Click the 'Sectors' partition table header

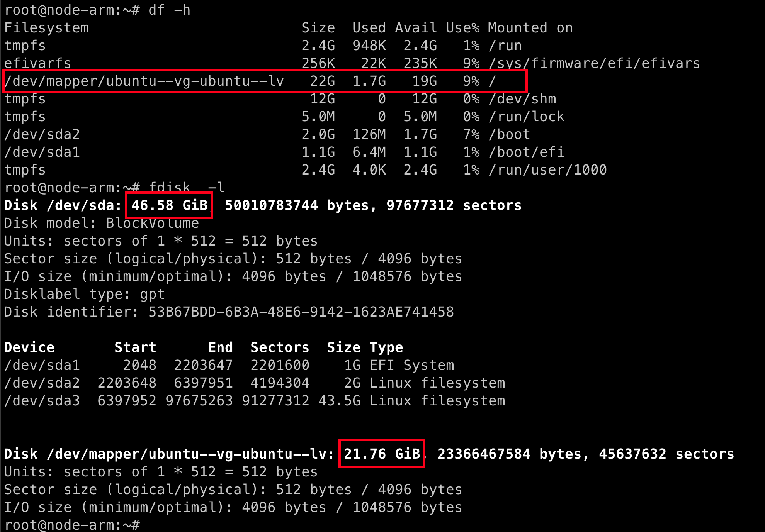280,347
